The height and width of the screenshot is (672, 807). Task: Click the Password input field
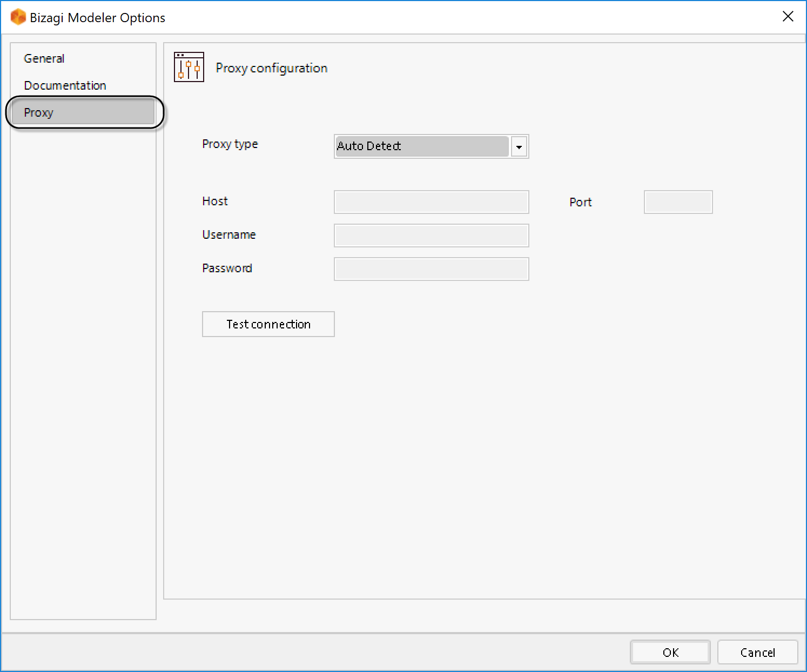coord(431,269)
